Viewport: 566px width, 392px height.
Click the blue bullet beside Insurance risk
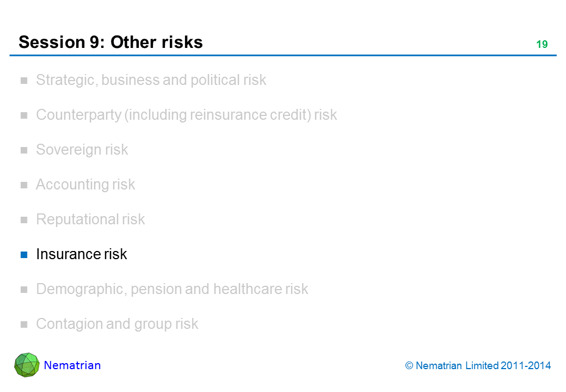pos(24,255)
